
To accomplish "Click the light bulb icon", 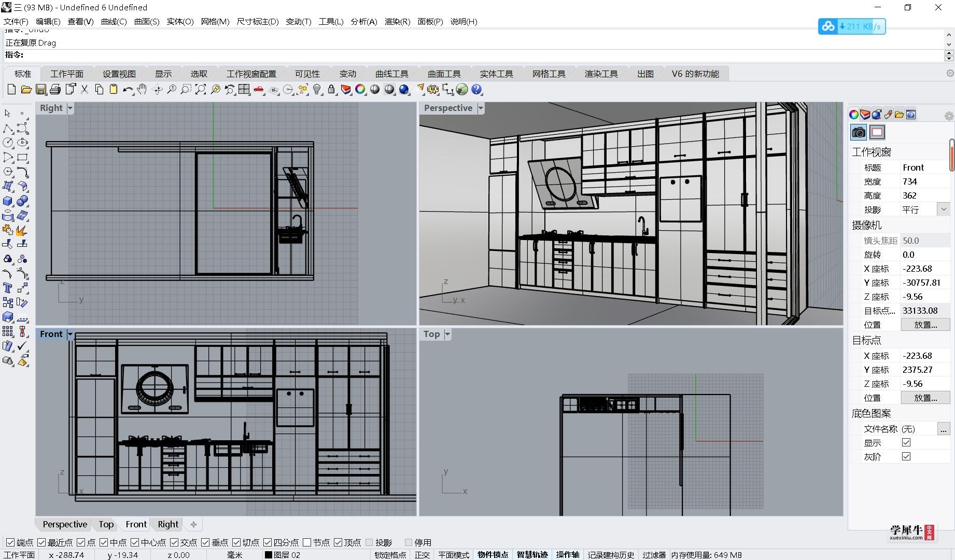I will coord(317,90).
